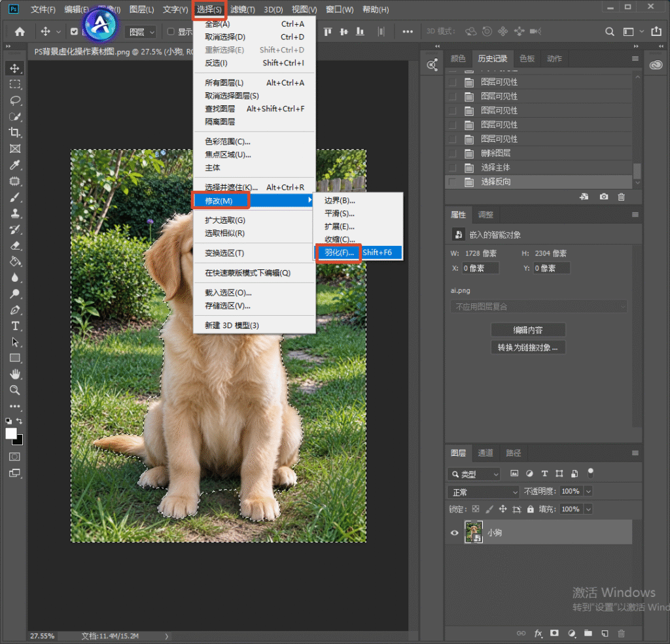Click the 编辑内容 button

click(x=528, y=330)
